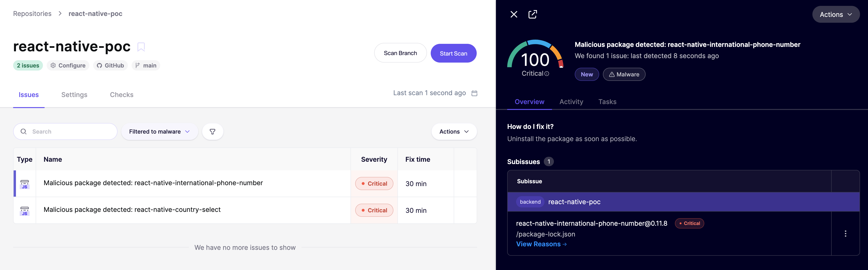Click the search magnifier icon
Screen dimensions: 868x270
click(x=24, y=132)
